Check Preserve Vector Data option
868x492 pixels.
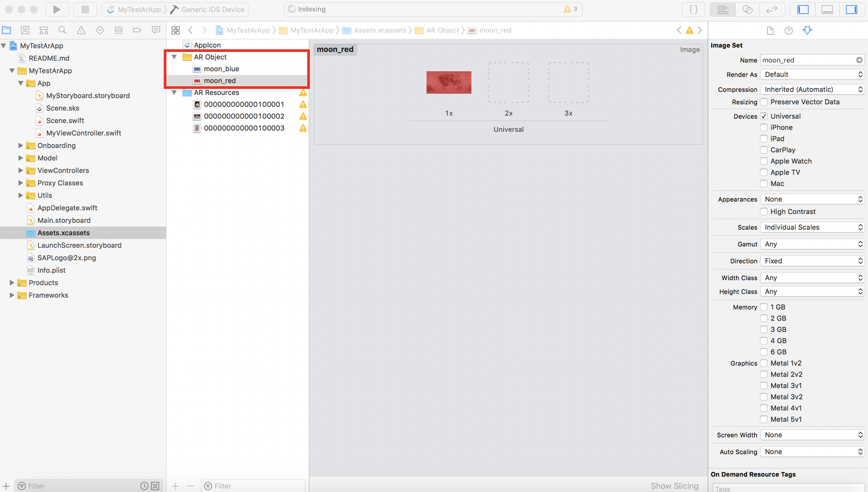(764, 102)
